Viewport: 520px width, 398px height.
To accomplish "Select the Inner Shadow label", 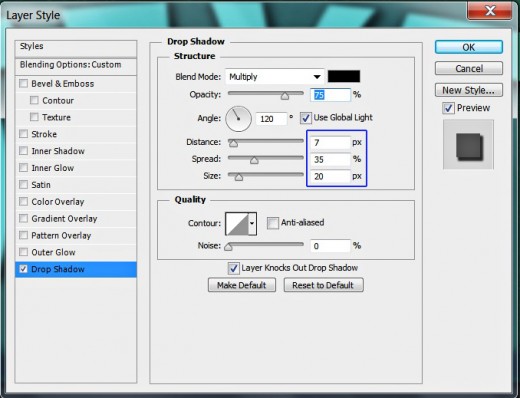I will pyautogui.click(x=58, y=151).
